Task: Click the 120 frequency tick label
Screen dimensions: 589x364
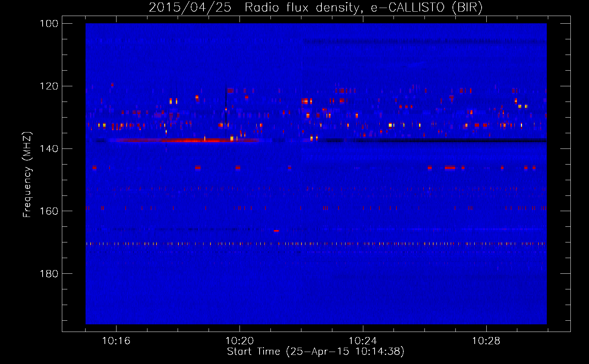Action: coord(49,86)
